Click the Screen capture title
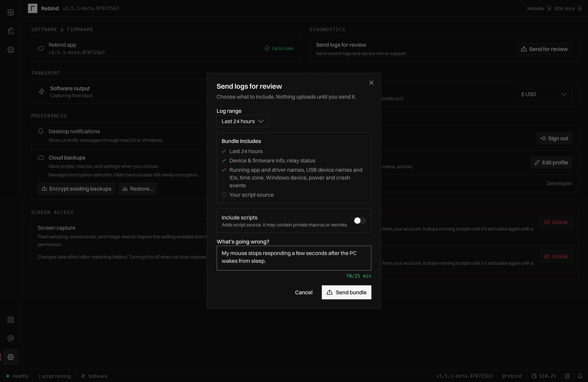Image resolution: width=588 pixels, height=382 pixels. (56, 228)
